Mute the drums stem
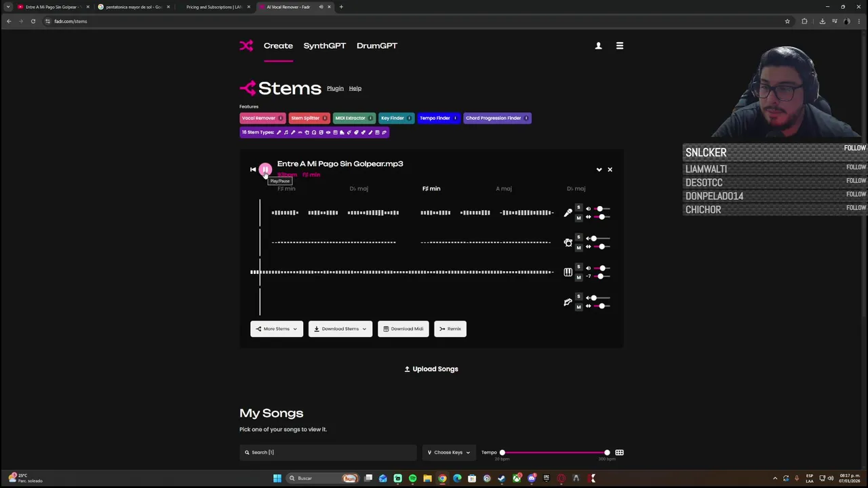 (x=578, y=247)
